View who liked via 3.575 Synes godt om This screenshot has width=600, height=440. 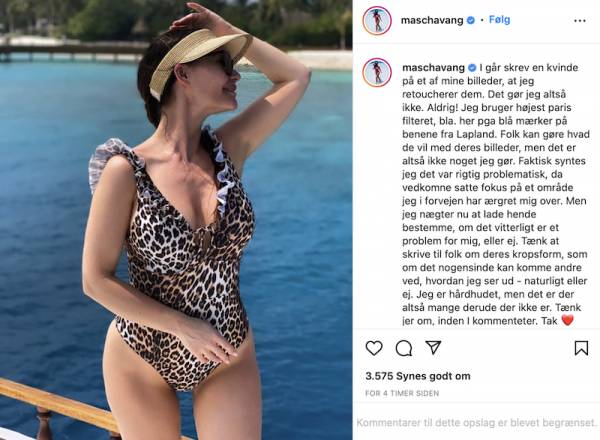[418, 376]
